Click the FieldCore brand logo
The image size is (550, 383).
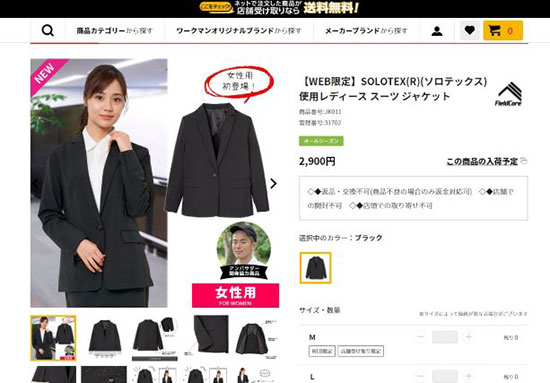[509, 94]
